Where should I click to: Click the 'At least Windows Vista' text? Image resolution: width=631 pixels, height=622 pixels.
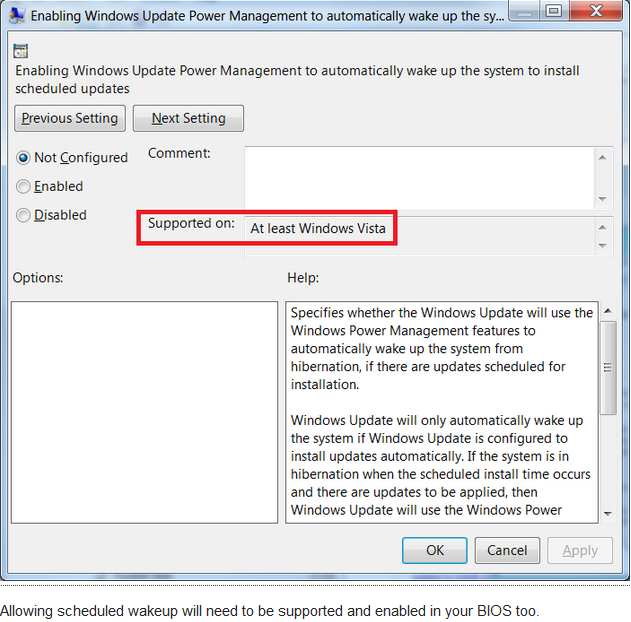click(318, 229)
